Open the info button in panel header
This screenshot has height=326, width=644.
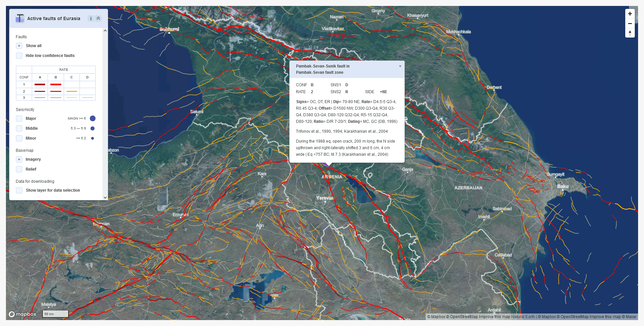(91, 18)
